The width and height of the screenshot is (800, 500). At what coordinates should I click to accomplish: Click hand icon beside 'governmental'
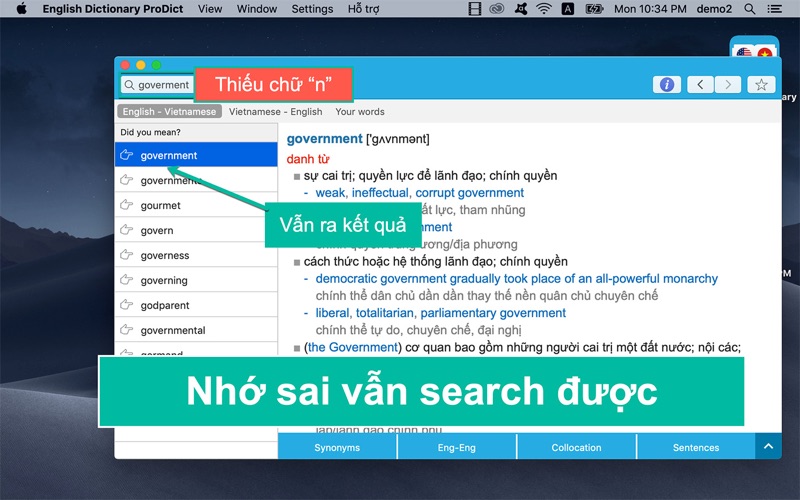127,330
